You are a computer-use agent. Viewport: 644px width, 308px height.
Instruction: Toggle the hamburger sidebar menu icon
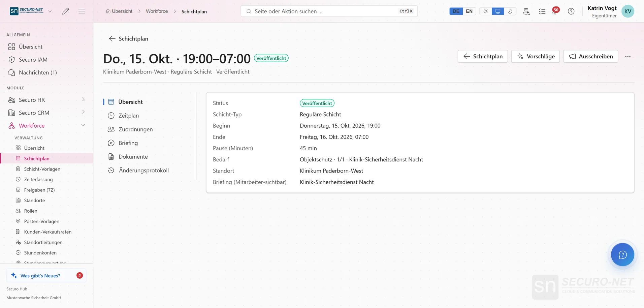(82, 11)
